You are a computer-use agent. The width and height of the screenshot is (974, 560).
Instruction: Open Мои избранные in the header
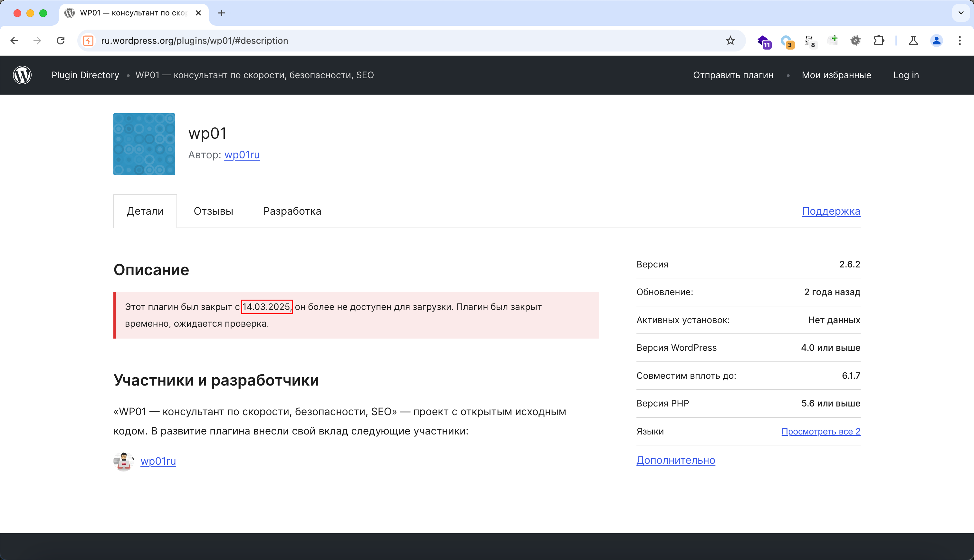tap(836, 75)
